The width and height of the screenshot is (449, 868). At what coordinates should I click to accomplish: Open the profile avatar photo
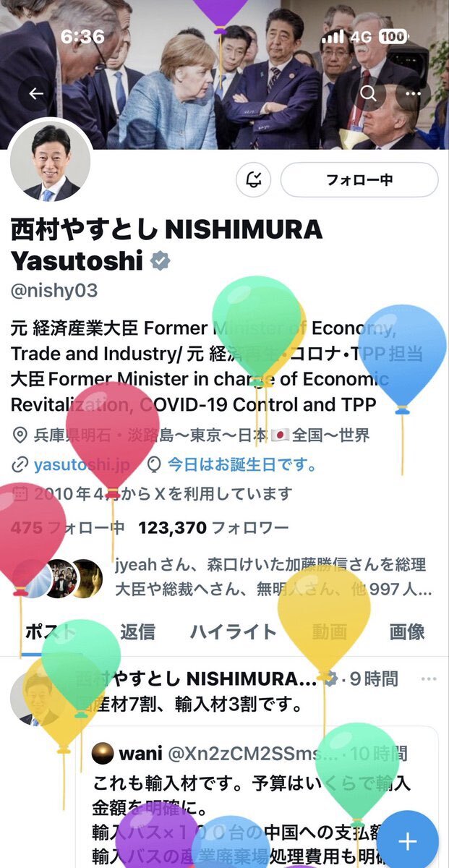tap(51, 161)
